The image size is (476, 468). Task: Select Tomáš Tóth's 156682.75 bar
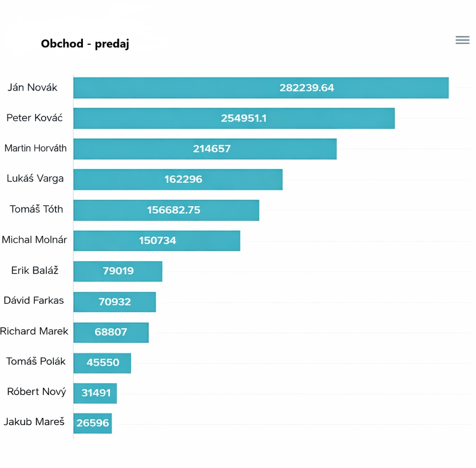click(166, 210)
